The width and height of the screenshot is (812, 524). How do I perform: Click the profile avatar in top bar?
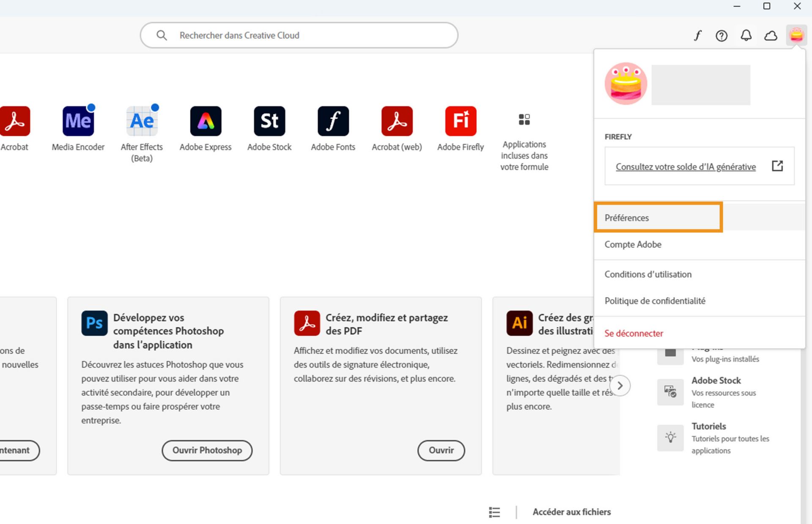[796, 35]
